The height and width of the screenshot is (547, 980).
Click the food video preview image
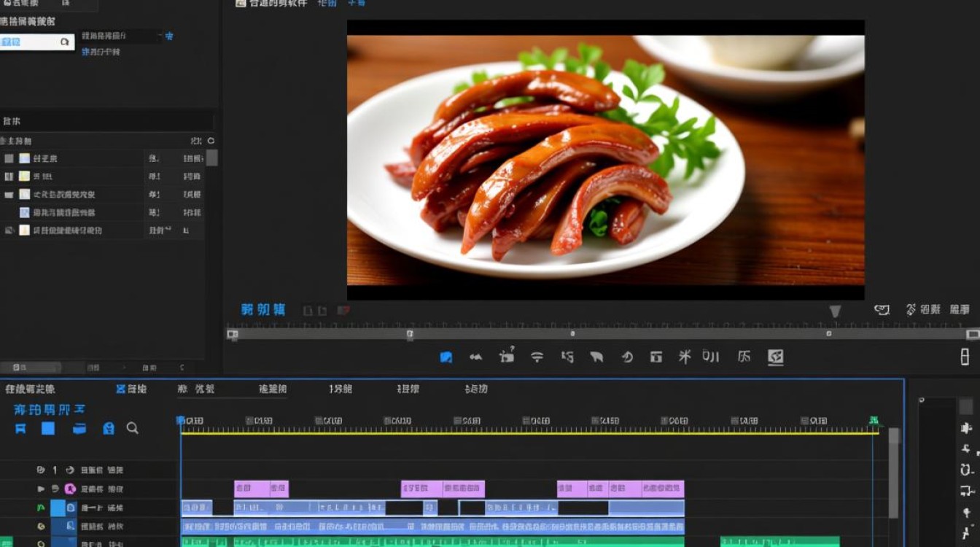click(x=605, y=160)
